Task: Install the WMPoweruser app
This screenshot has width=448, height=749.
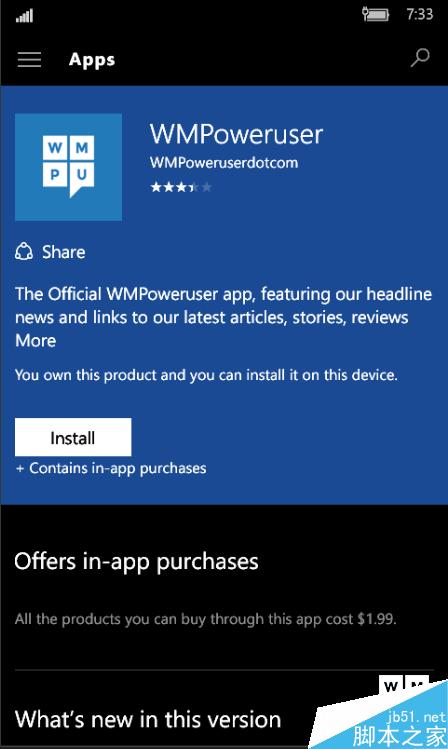Action: 73,437
